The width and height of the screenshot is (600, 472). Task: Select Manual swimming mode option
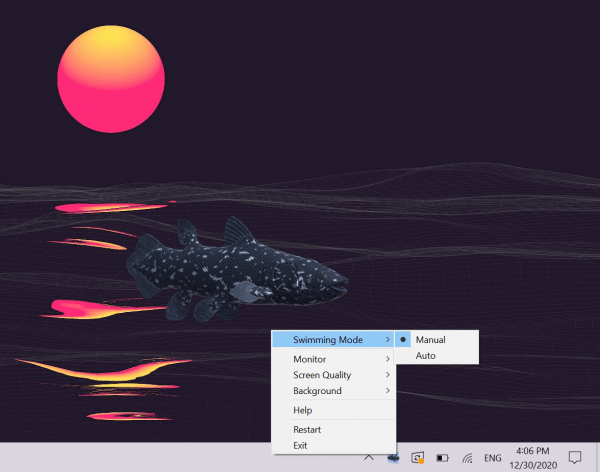[x=436, y=340]
